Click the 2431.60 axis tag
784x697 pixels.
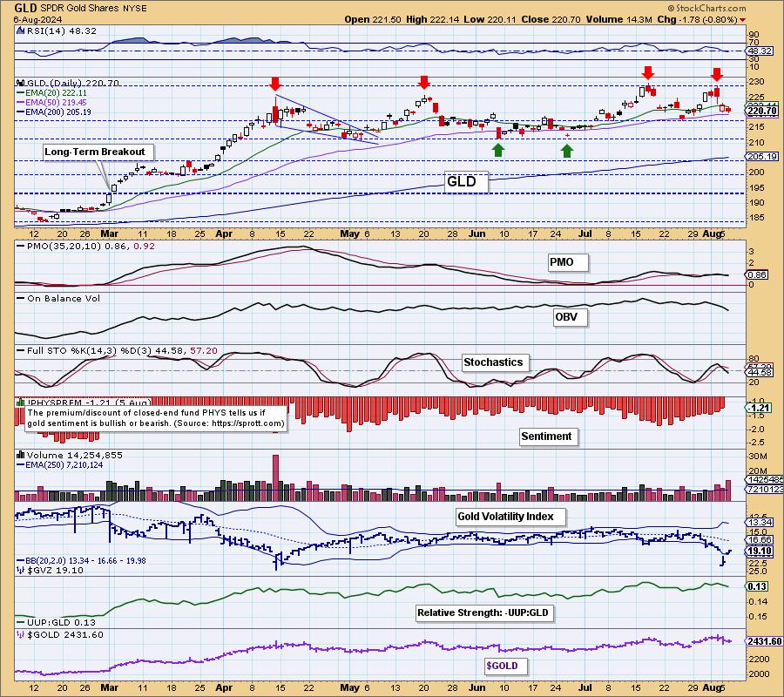[763, 641]
